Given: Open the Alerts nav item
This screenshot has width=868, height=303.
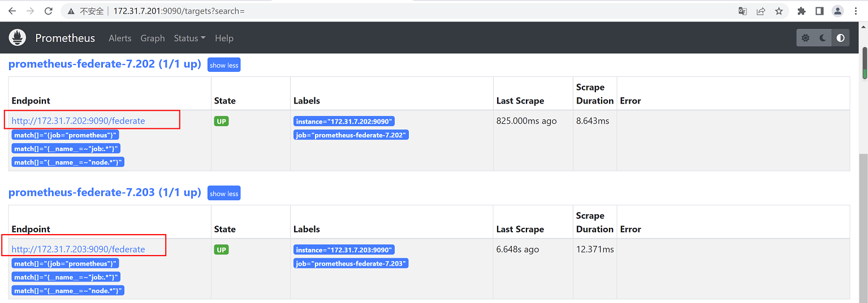Looking at the screenshot, I should [x=120, y=38].
